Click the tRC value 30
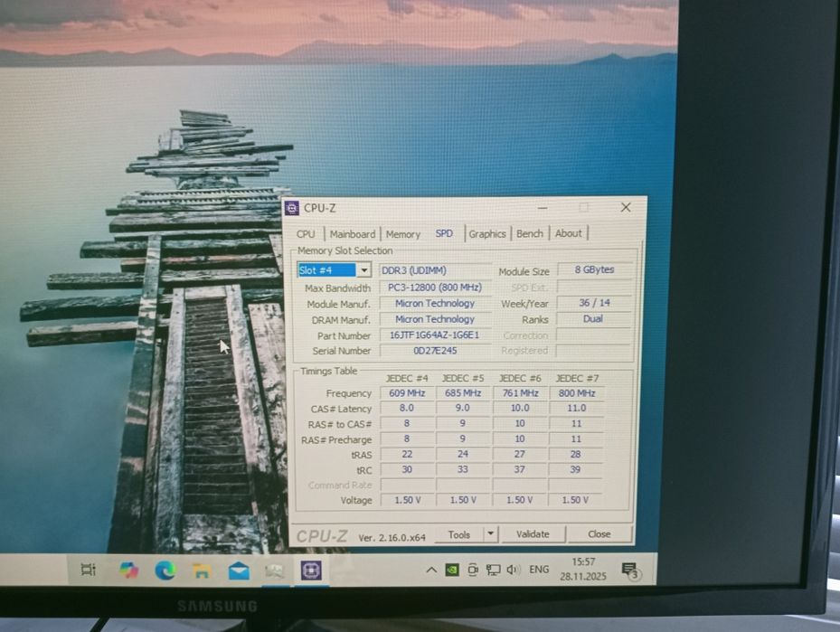 pos(407,469)
